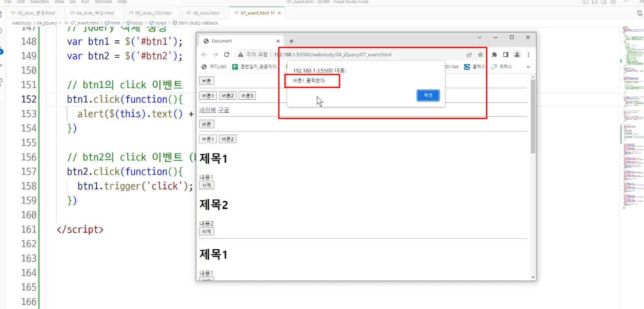Open the View menu in VS Code
The image size is (644, 309).
[x=59, y=2]
